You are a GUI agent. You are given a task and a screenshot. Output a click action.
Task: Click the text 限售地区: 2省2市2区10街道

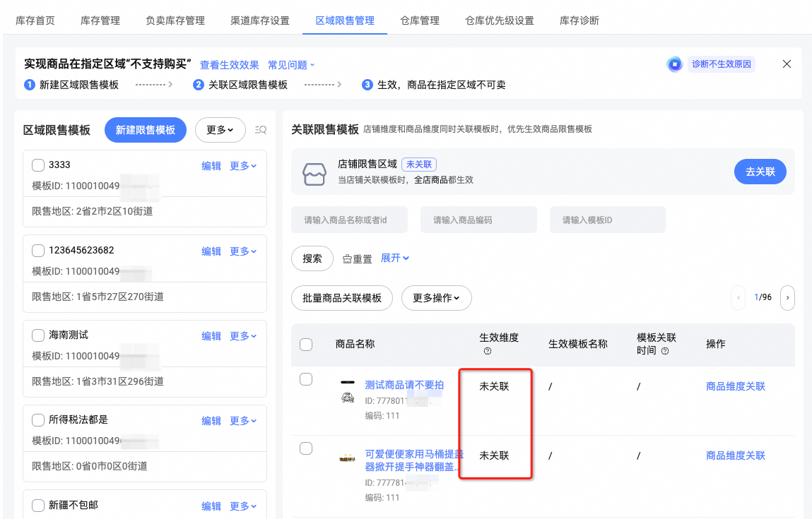coord(92,211)
